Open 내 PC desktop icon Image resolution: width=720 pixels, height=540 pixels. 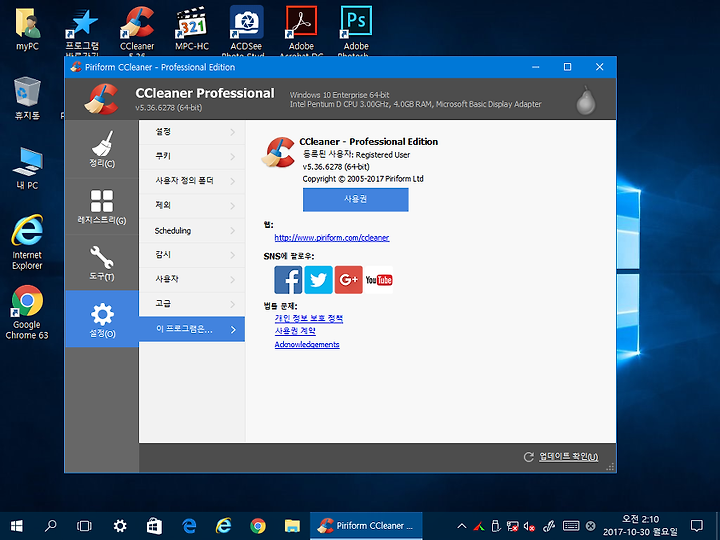click(x=28, y=169)
